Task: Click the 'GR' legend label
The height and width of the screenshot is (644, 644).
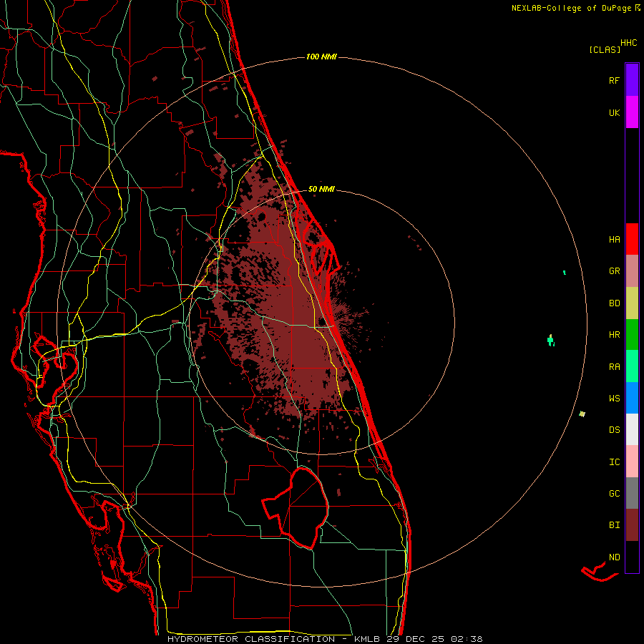Action: pos(614,271)
